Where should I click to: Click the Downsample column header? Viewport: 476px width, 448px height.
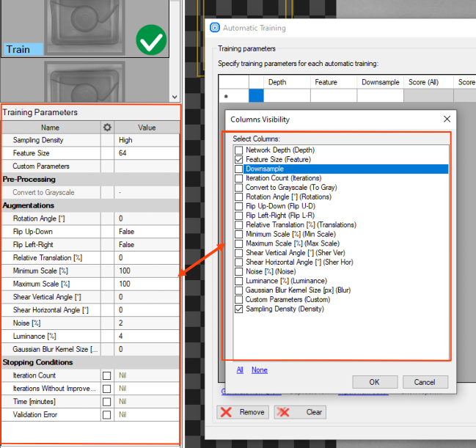(x=380, y=82)
